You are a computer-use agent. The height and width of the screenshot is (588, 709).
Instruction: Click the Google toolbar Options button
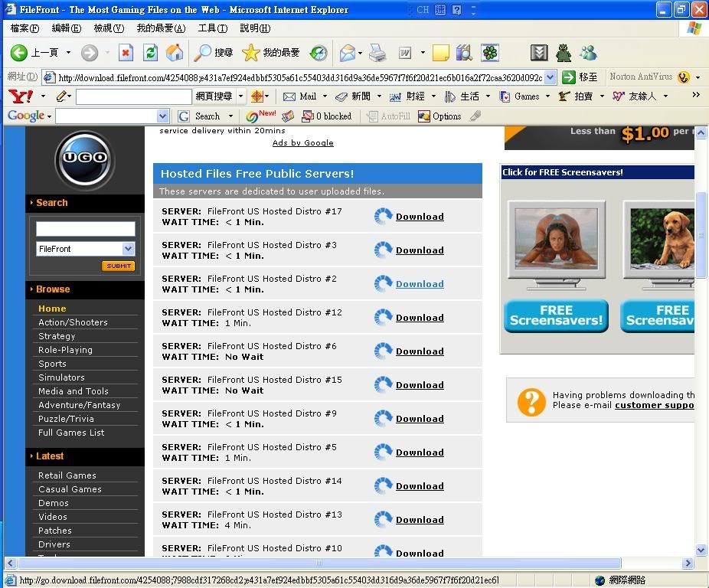click(439, 116)
